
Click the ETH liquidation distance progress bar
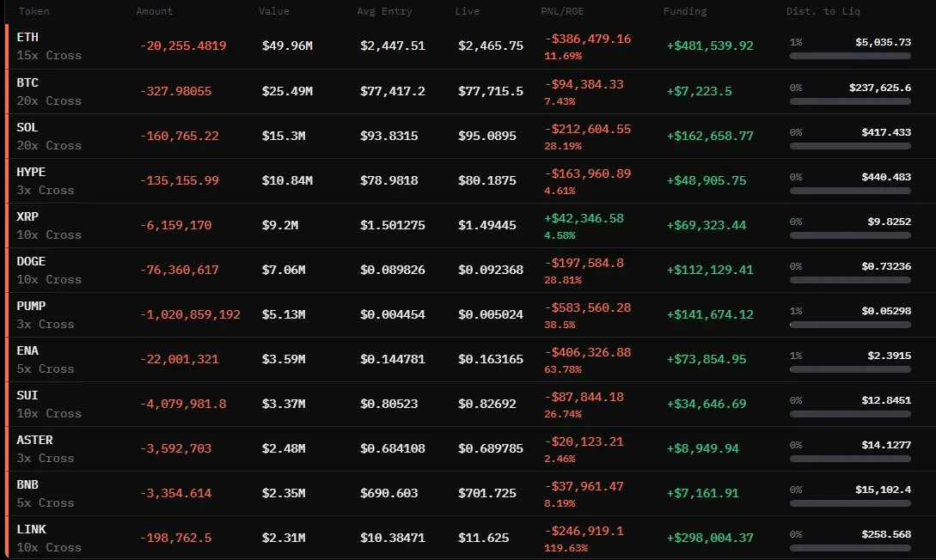coord(850,56)
